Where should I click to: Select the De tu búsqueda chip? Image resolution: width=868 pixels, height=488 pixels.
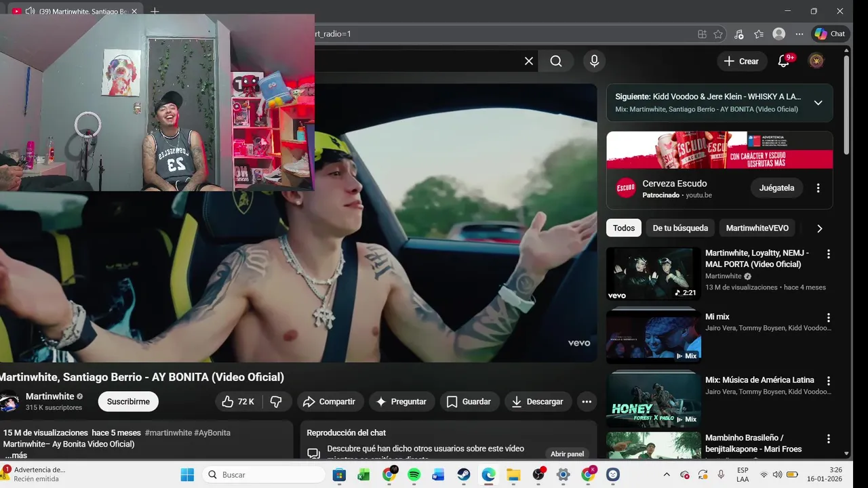[680, 228]
